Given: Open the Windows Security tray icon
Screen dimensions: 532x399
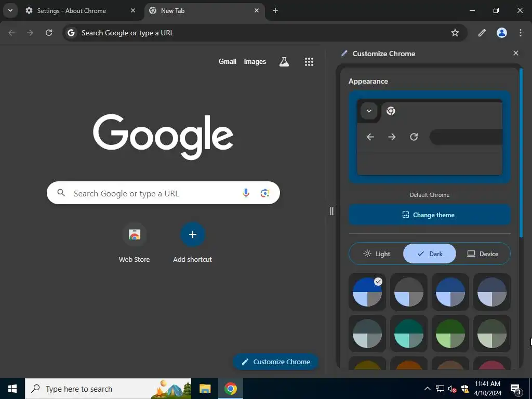Looking at the screenshot, I should tap(465, 389).
